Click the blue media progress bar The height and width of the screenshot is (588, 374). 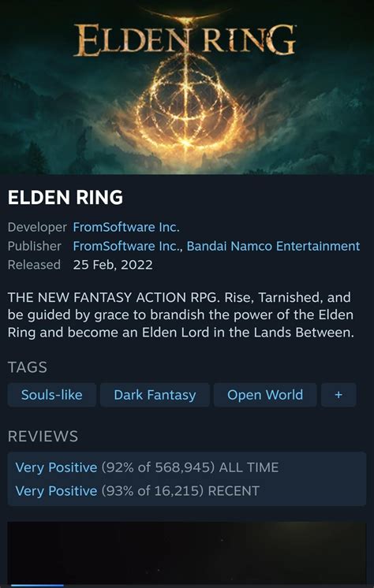37,585
